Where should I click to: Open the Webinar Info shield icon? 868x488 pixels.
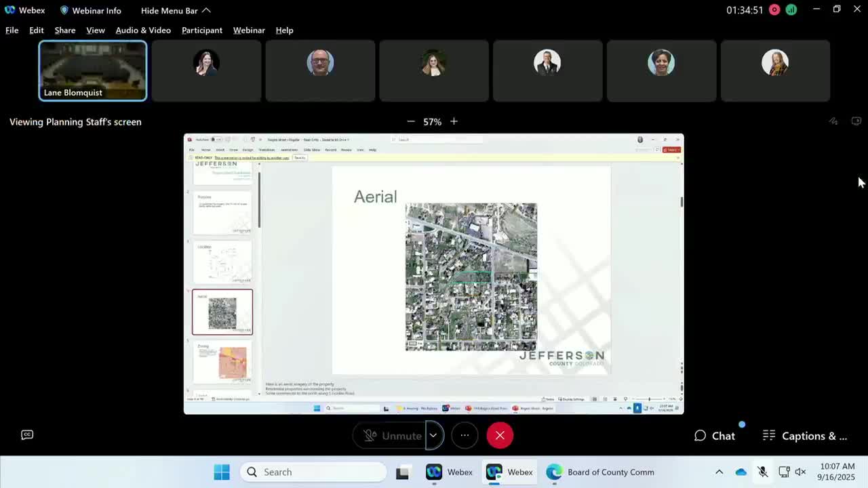click(x=64, y=10)
